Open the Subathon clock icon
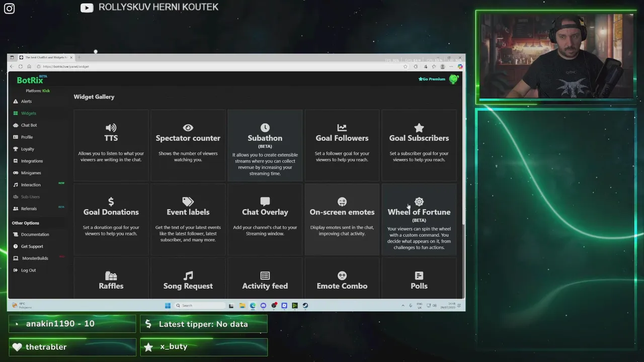The height and width of the screenshot is (362, 644). (265, 128)
